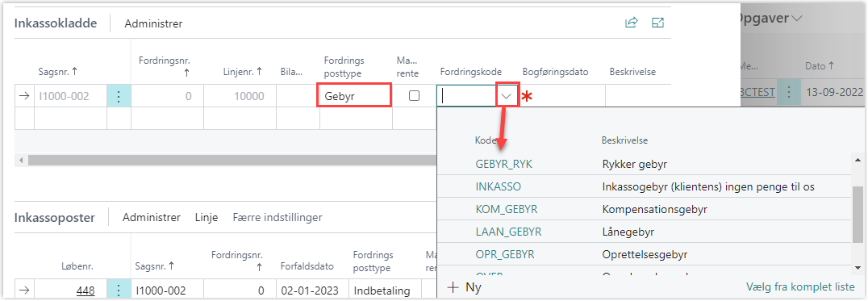Viewport: 868px width, 301px height.
Task: Click the share icon in Inkassokladde header
Action: 631,23
